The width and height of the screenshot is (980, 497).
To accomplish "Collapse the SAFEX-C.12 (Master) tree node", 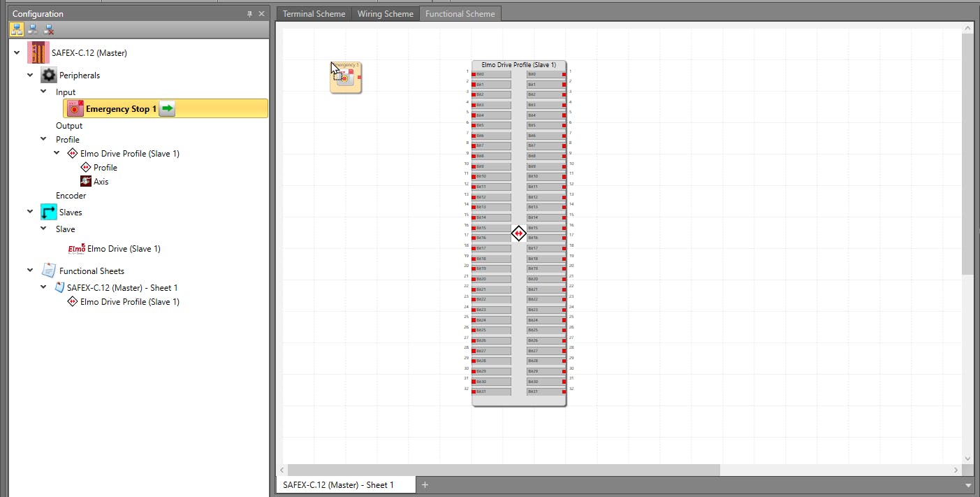I will coord(17,52).
